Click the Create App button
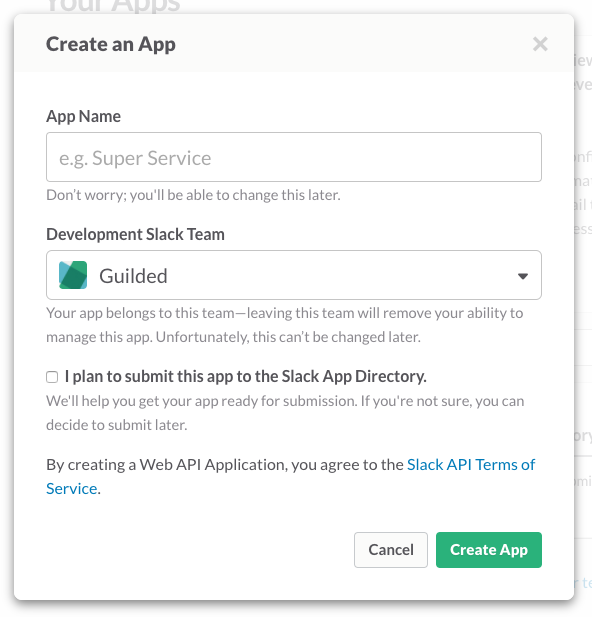Screen dimensions: 592x617 click(x=488, y=550)
